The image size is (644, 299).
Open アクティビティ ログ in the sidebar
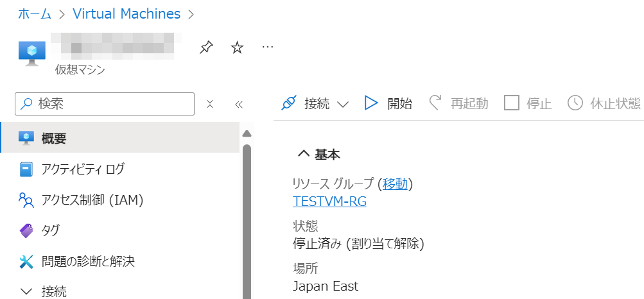83,169
